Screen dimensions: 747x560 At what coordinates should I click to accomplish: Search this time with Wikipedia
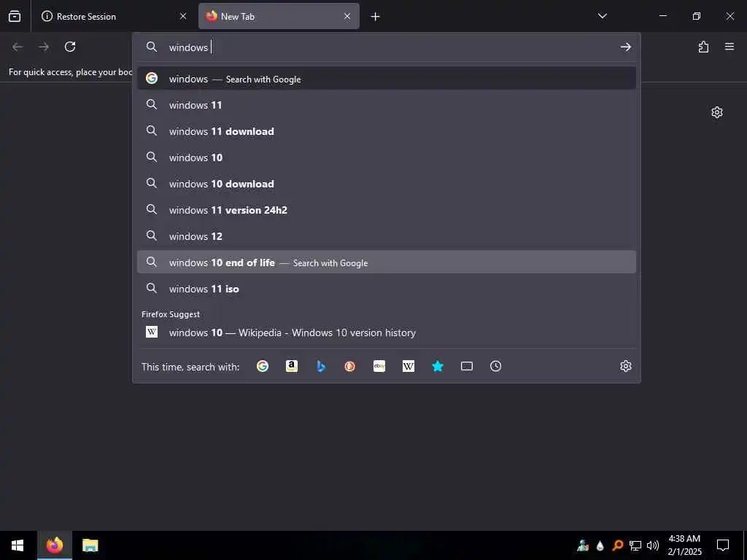coord(409,366)
